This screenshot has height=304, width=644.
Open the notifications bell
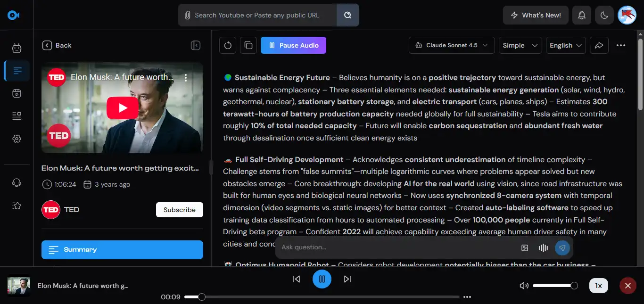coord(582,15)
